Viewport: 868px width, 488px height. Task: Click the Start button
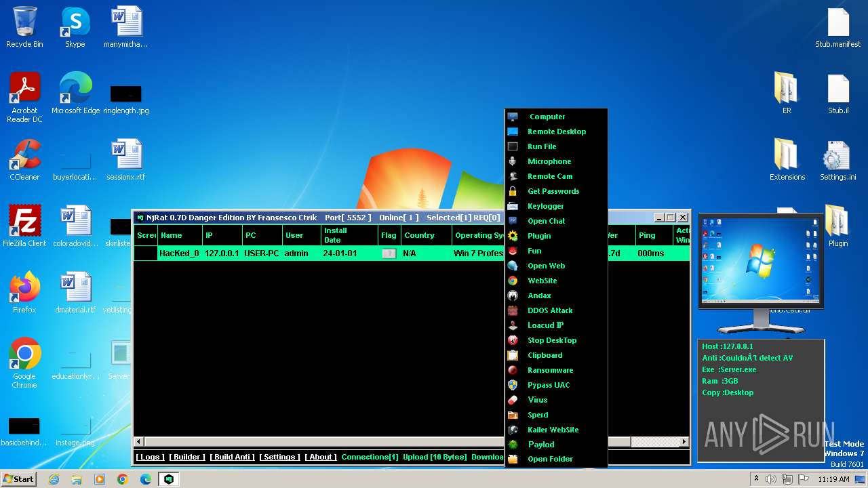18,479
